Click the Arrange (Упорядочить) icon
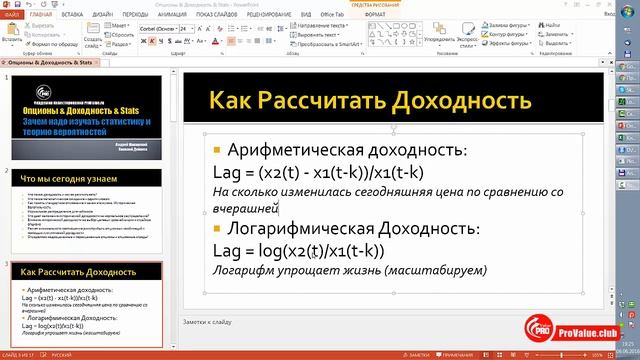The width and height of the screenshot is (640, 360). click(x=439, y=29)
